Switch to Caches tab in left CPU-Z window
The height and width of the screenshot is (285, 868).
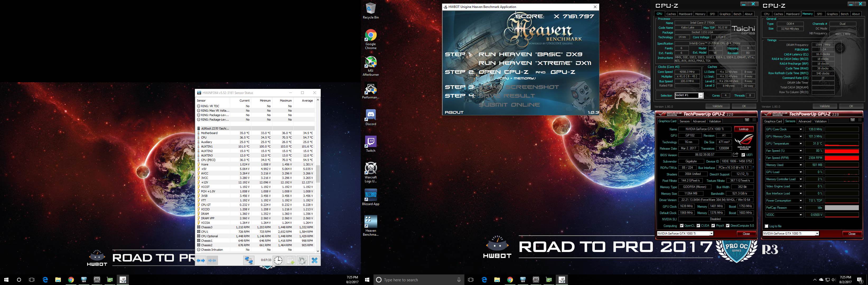pos(671,14)
